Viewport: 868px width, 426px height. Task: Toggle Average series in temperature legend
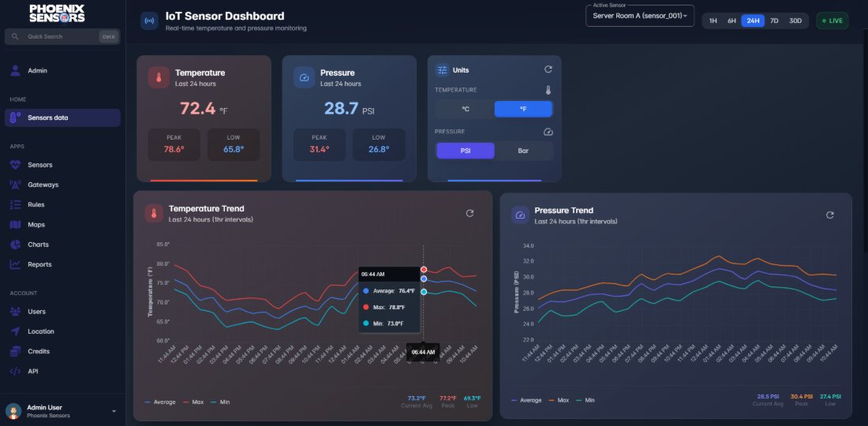[x=160, y=402]
